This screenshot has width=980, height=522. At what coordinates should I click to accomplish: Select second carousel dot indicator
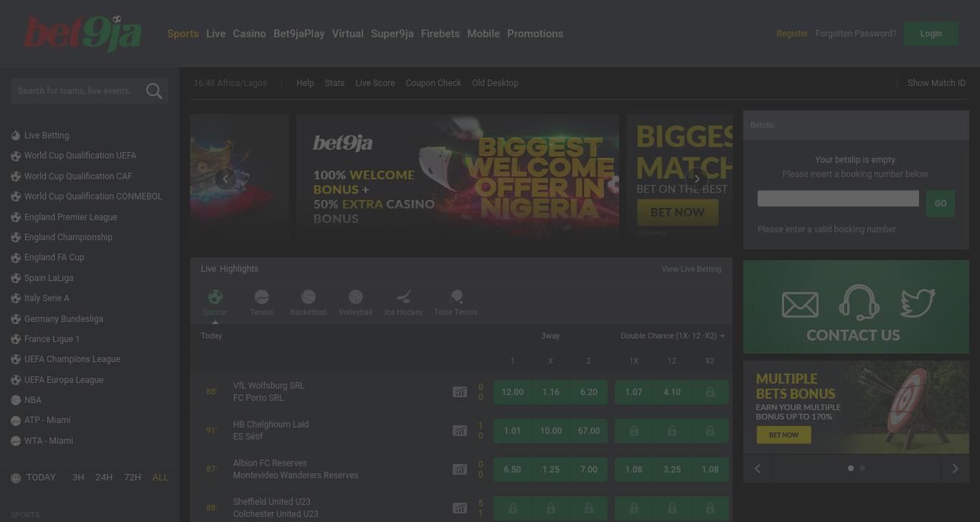(x=862, y=468)
